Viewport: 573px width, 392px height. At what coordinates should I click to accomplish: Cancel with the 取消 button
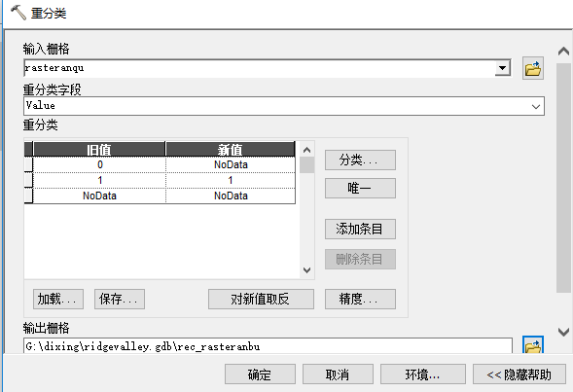pyautogui.click(x=338, y=374)
